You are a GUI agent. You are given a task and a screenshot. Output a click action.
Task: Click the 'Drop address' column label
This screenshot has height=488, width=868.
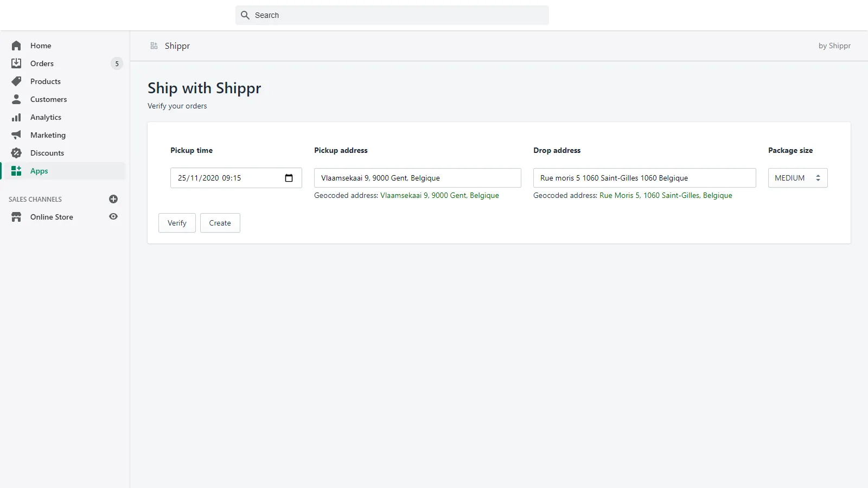557,150
